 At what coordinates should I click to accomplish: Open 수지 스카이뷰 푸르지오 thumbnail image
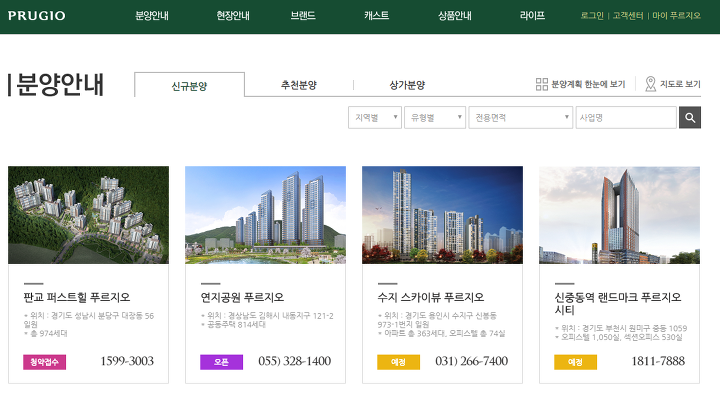coord(442,215)
